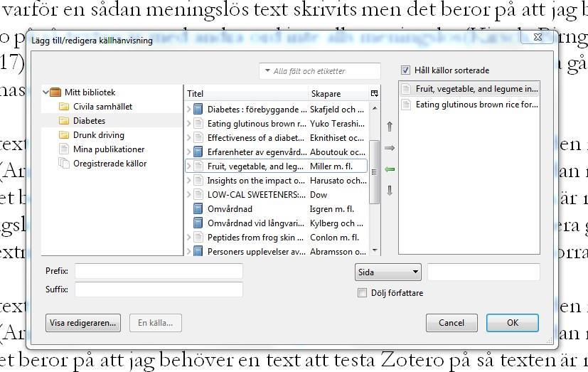Click the page number field next to Sida
This screenshot has width=588, height=372.
483,272
